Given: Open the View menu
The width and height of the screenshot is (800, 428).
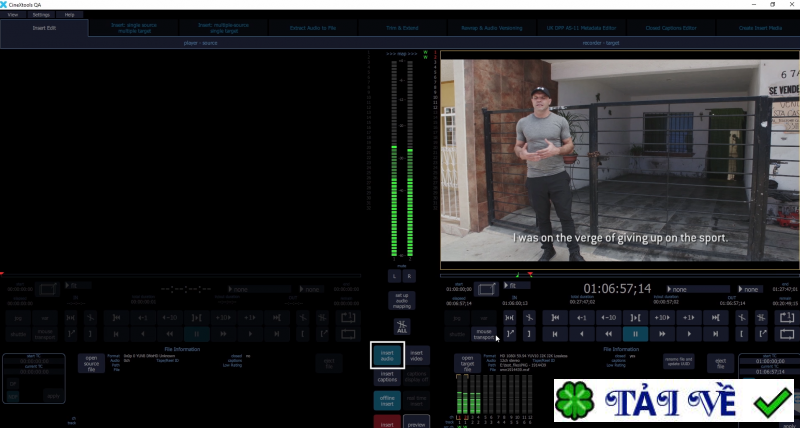Looking at the screenshot, I should click(x=13, y=15).
